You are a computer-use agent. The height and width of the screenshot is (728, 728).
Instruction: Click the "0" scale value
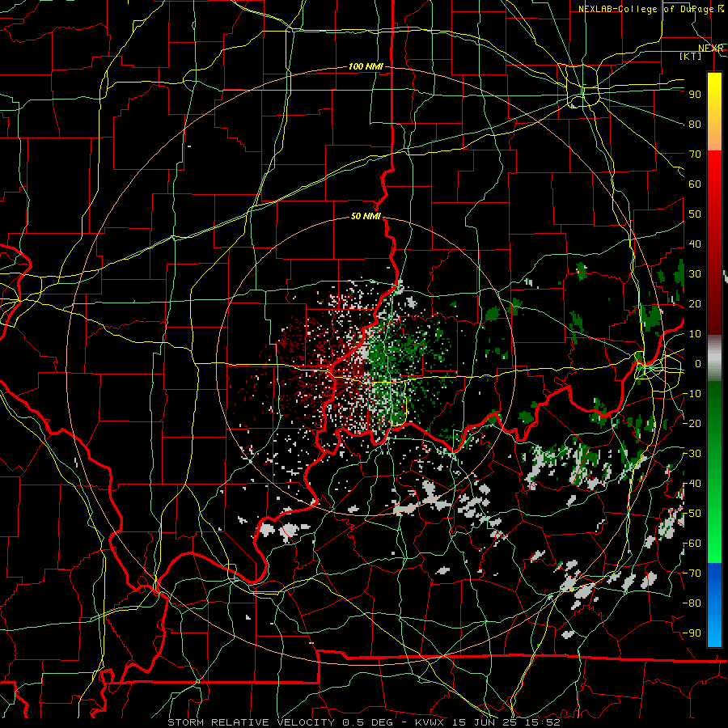[698, 363]
